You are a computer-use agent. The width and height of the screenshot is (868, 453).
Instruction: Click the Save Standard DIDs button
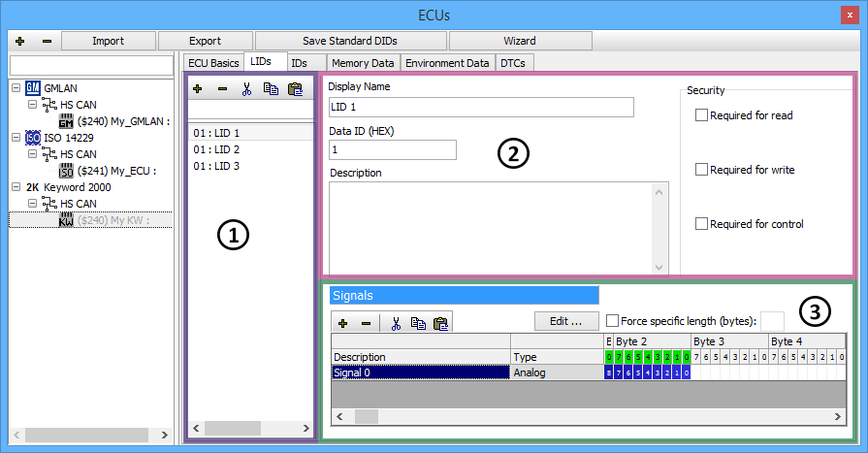tap(350, 41)
